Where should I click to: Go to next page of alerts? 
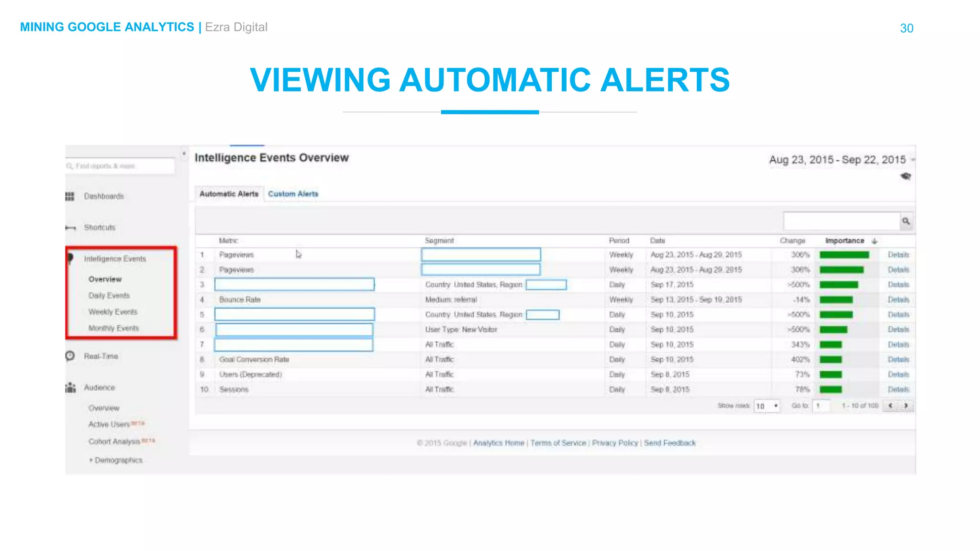[x=906, y=406]
